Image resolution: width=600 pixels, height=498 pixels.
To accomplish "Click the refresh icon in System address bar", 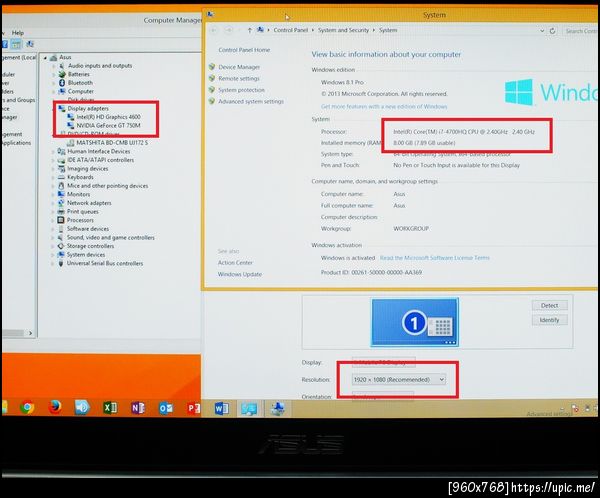I will coord(553,31).
